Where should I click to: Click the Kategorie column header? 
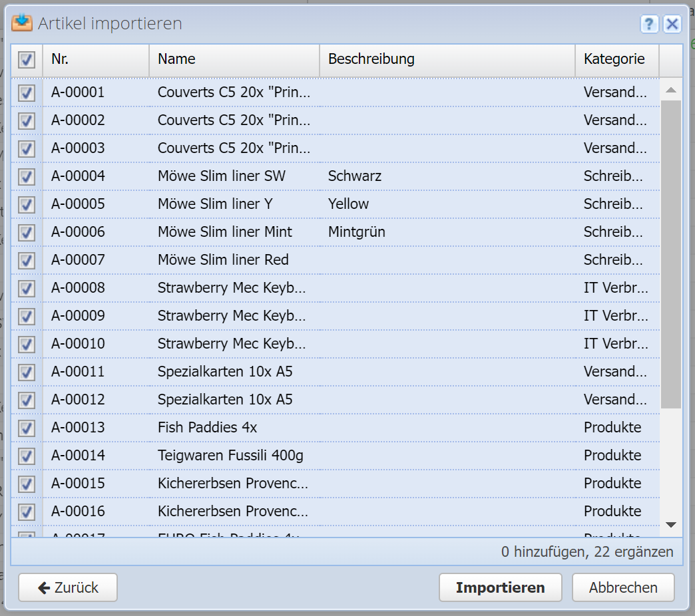616,59
